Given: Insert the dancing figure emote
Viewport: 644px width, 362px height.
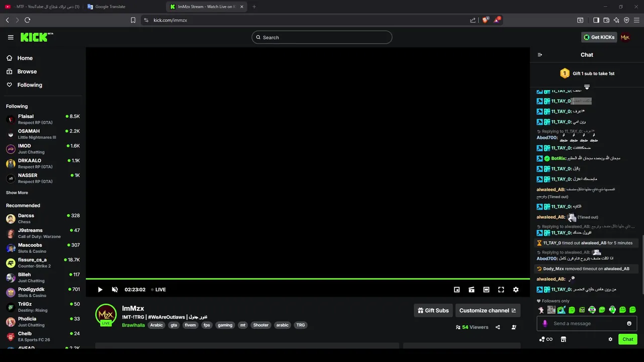Looking at the screenshot, I should [x=541, y=310].
